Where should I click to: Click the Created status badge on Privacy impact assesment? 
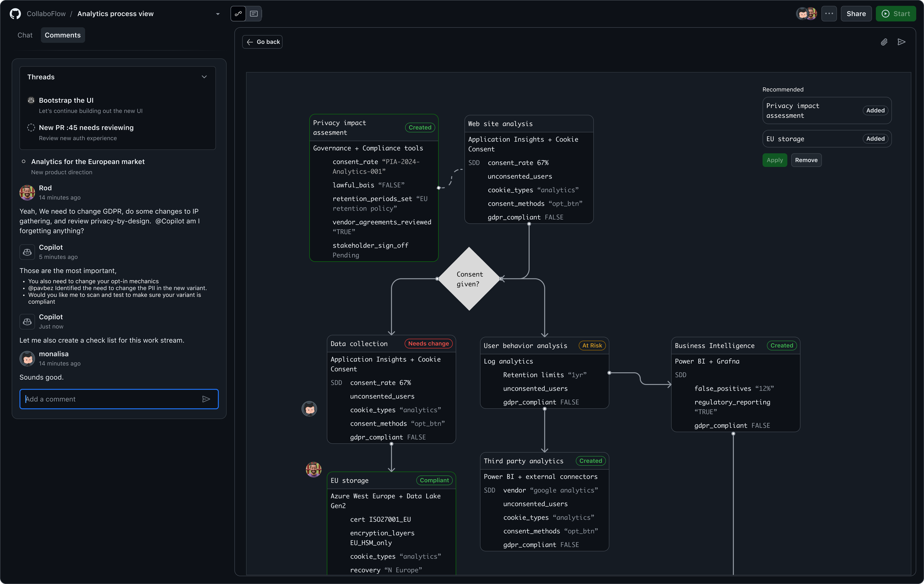coord(419,127)
